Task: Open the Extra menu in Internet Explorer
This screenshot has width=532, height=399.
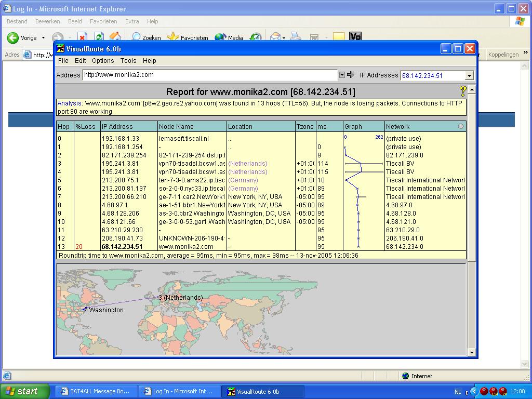Action: [132, 21]
